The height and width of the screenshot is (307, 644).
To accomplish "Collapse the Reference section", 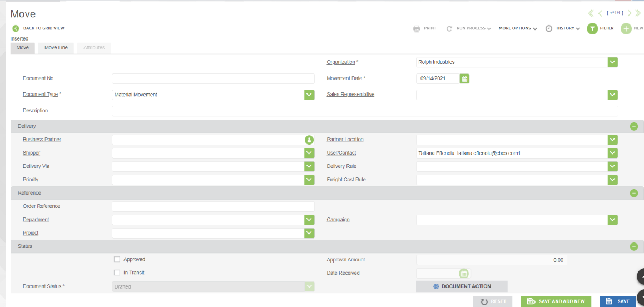I will pos(633,193).
